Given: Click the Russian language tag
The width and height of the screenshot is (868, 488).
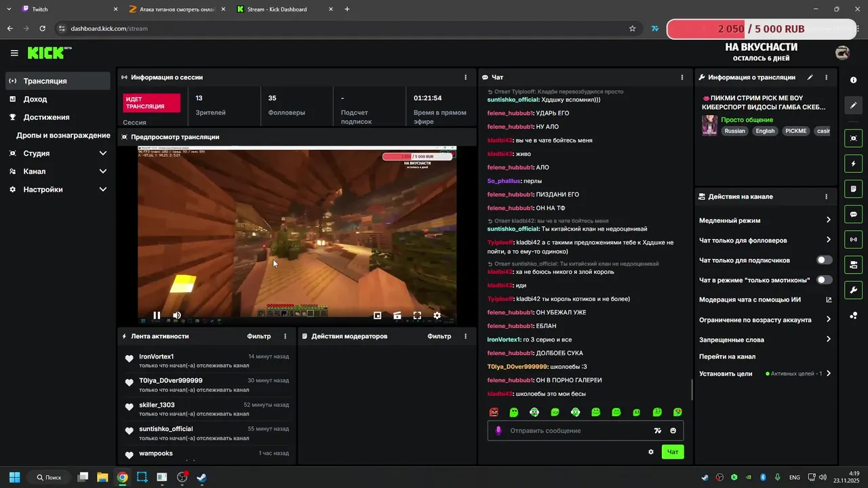Looking at the screenshot, I should 734,131.
